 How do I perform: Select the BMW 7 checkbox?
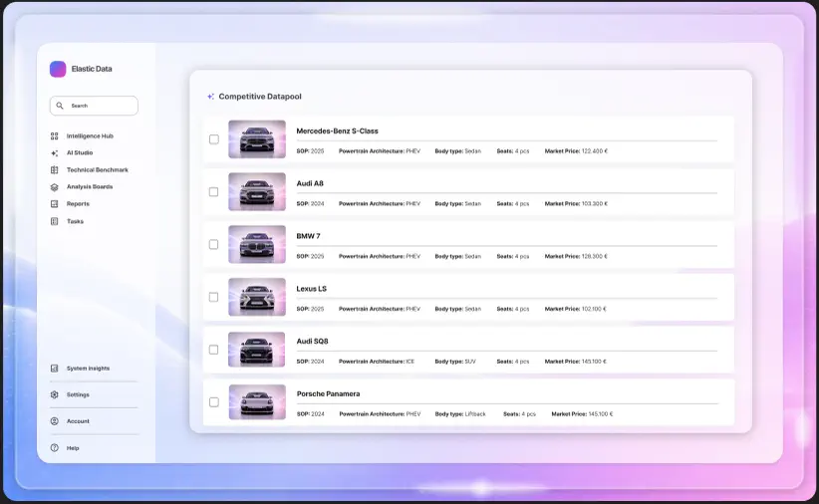(x=213, y=244)
